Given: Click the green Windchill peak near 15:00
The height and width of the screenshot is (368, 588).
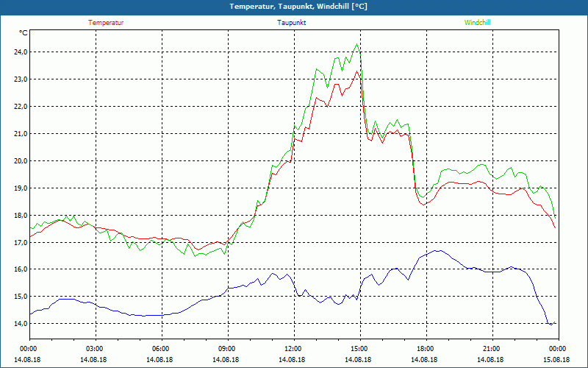Looking at the screenshot, I should [x=356, y=44].
